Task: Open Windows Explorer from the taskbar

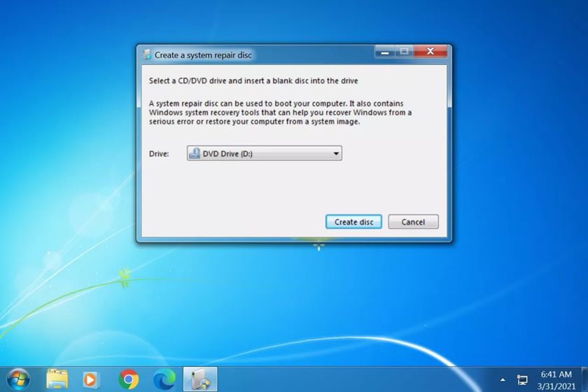Action: tap(57, 379)
